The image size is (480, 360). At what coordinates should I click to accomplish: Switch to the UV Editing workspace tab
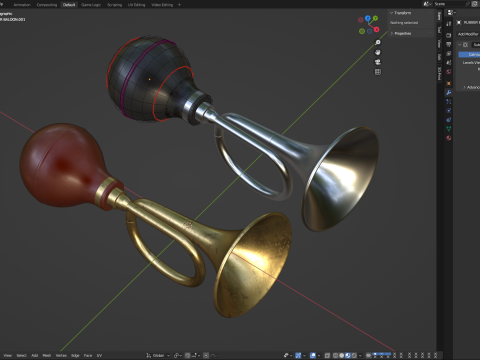pos(136,5)
